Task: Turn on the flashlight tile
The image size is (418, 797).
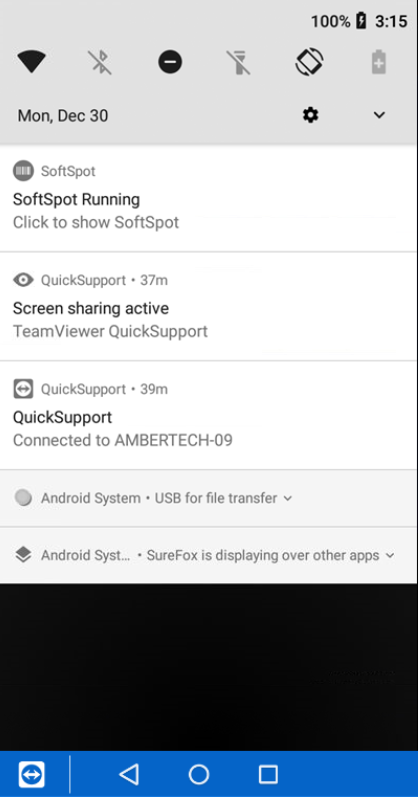Action: point(239,63)
